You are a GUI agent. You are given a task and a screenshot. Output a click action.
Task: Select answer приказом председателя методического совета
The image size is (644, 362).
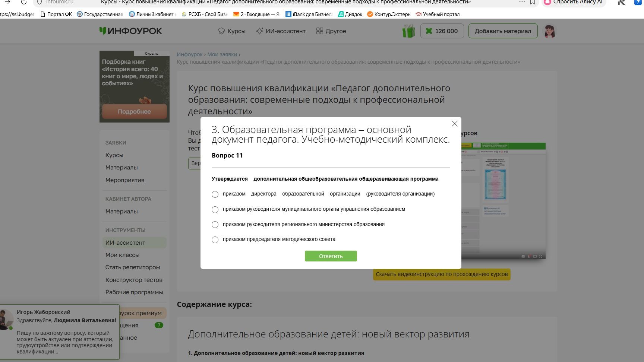point(215,239)
